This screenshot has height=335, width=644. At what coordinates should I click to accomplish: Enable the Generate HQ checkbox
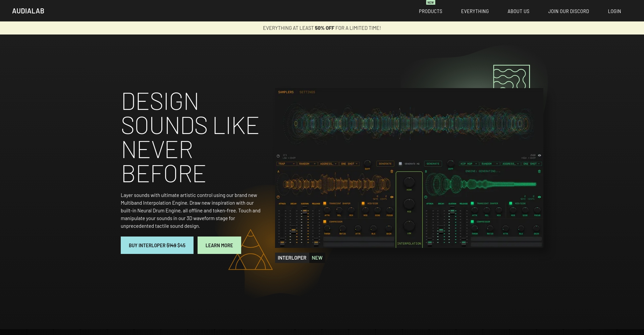tap(400, 164)
